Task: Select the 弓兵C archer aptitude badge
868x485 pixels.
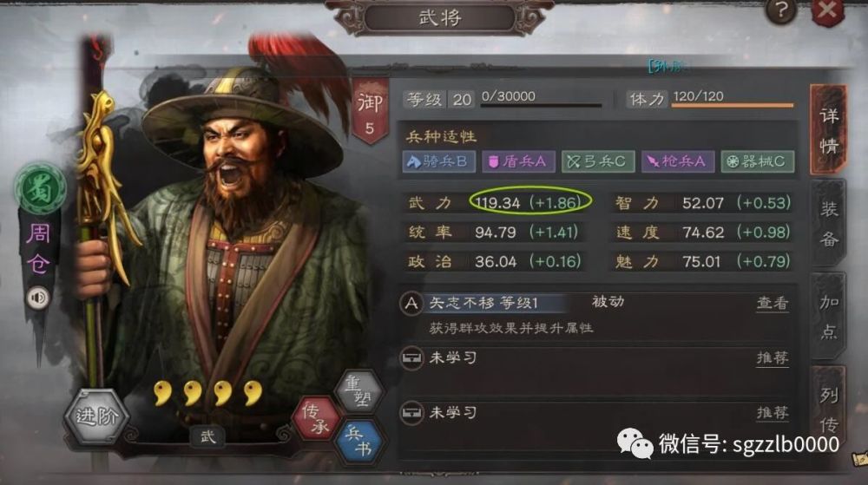Action: [x=598, y=161]
